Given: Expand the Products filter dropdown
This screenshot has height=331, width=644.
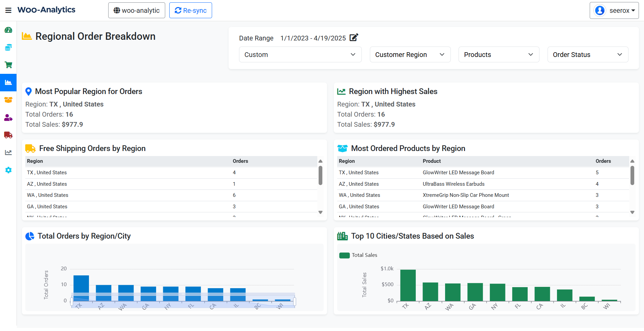Looking at the screenshot, I should click(498, 55).
